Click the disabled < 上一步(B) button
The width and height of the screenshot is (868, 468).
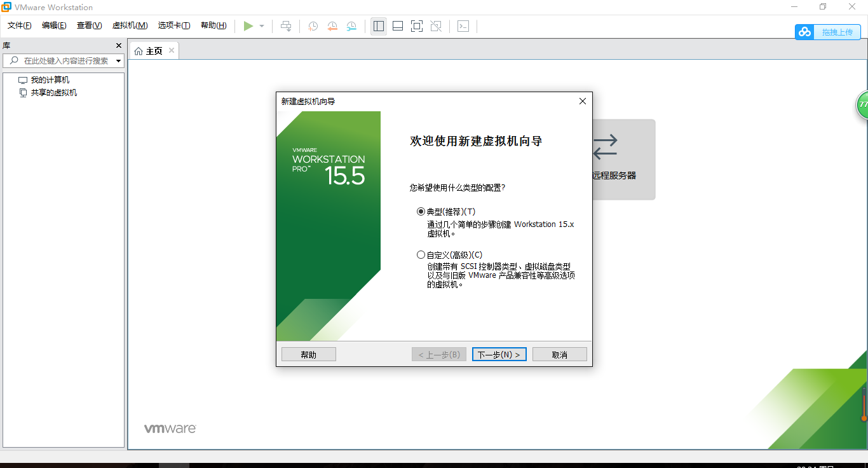point(439,354)
